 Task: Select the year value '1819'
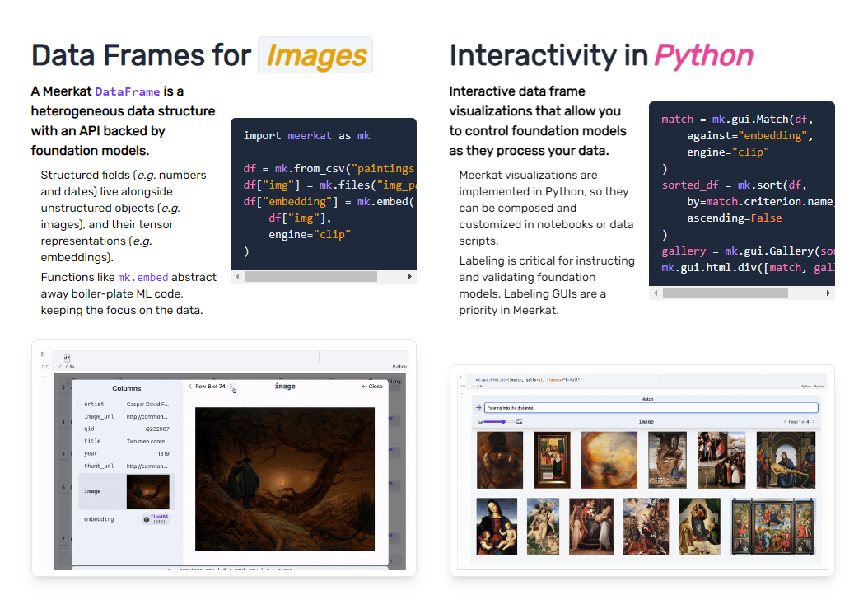pyautogui.click(x=163, y=453)
